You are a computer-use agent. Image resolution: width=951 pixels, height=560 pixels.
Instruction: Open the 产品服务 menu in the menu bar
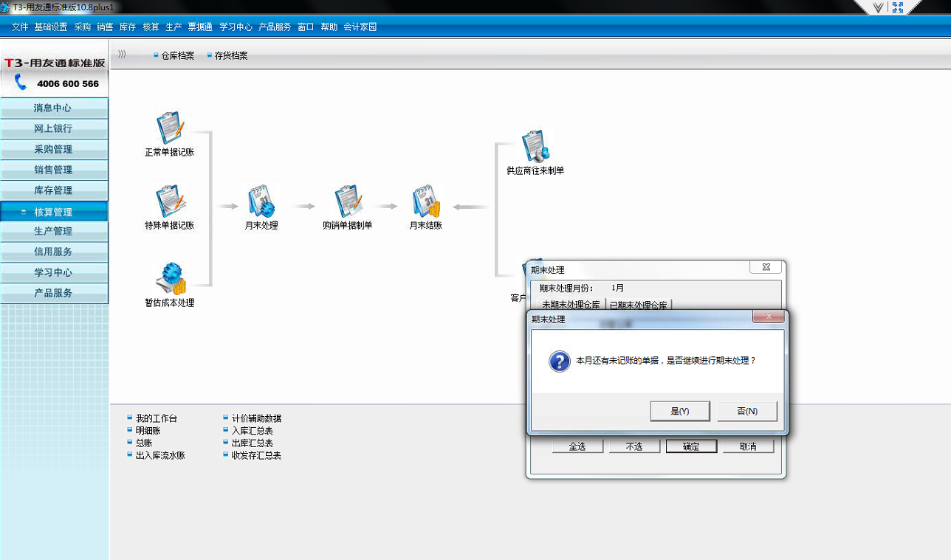coord(275,27)
